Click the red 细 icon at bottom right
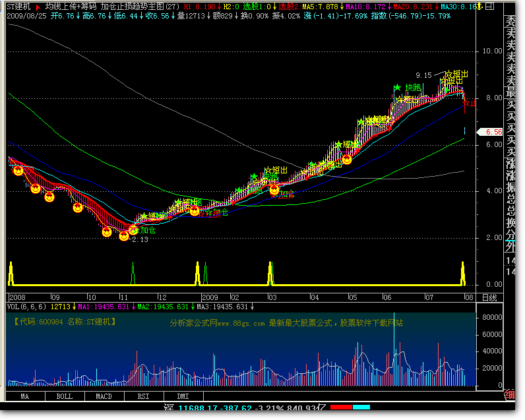525x420 pixels. [x=509, y=395]
